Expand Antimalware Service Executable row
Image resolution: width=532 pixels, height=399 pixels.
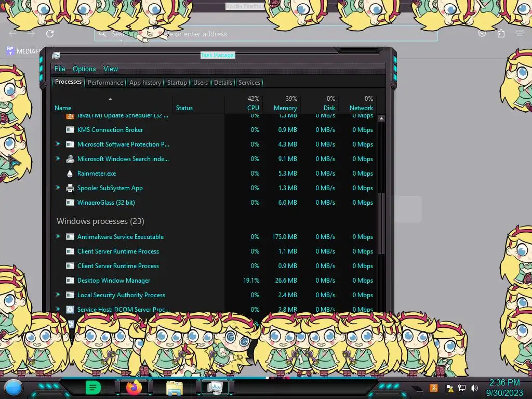pyautogui.click(x=58, y=236)
